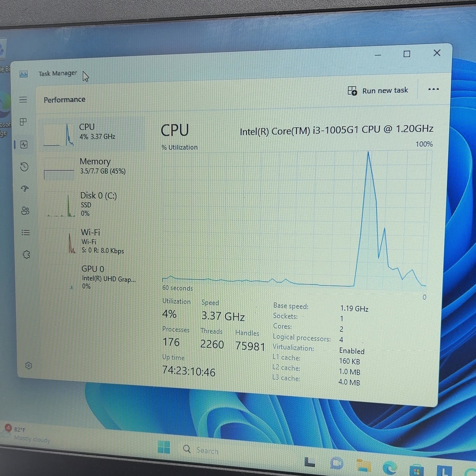Open the Details page icon
The height and width of the screenshot is (476, 476).
26,233
